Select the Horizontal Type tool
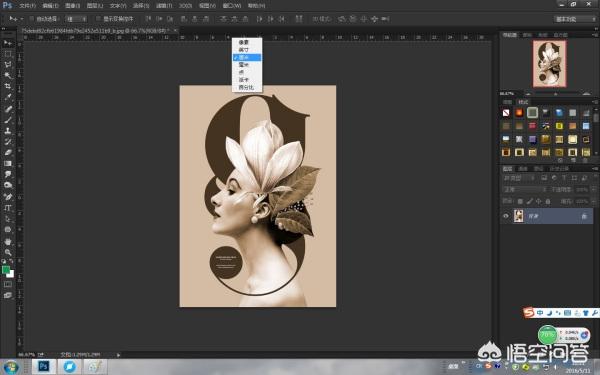This screenshot has width=600, height=375. tap(8, 208)
